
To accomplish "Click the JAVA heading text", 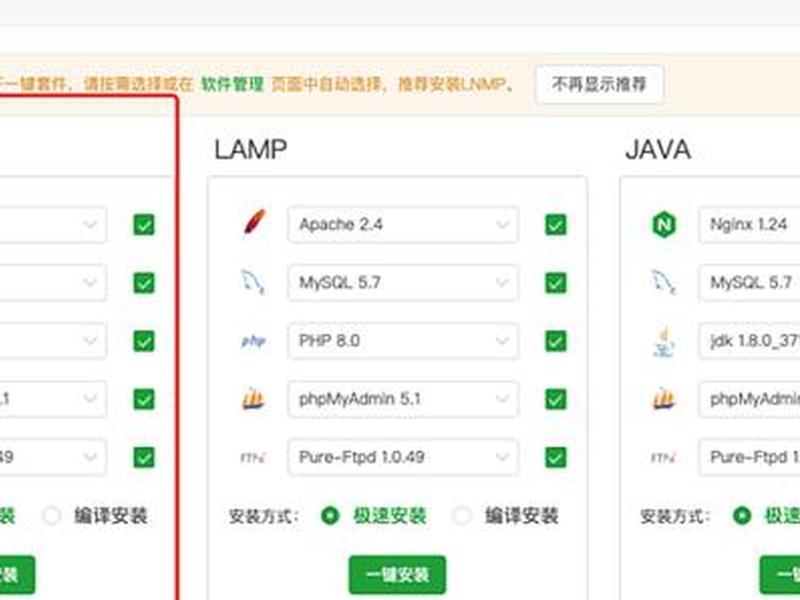I will [x=658, y=150].
